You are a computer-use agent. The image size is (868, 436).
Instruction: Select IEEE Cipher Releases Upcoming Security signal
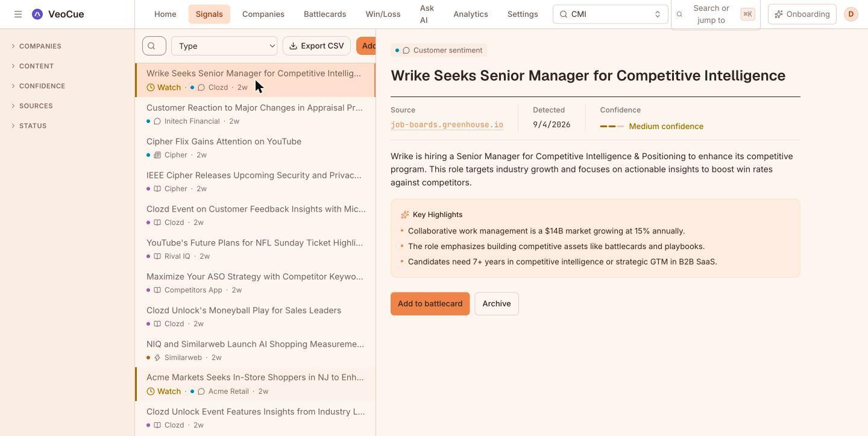256,182
